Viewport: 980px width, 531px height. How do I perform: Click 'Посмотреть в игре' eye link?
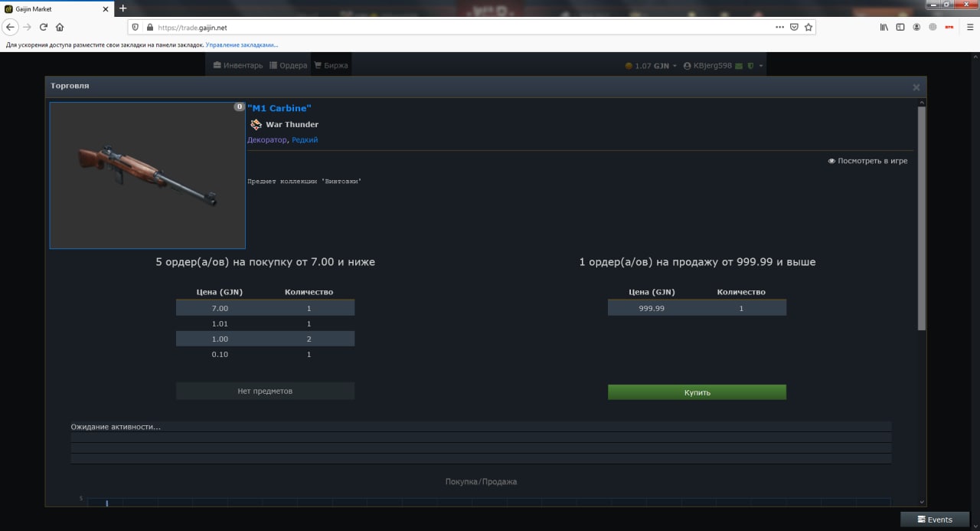(867, 161)
